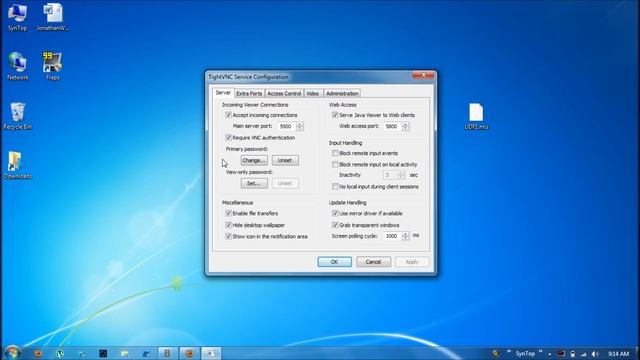
Task: Open the Access Control tab
Action: (x=284, y=93)
